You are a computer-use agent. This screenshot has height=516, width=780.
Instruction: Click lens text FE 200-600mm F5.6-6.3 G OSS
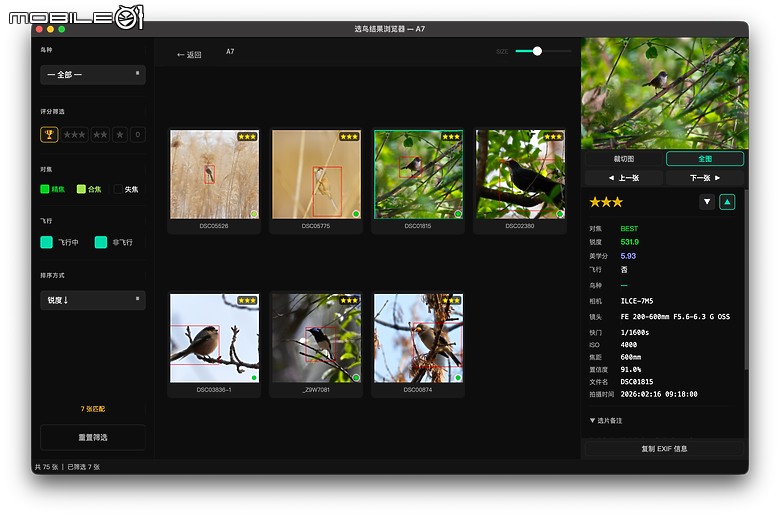coord(675,316)
